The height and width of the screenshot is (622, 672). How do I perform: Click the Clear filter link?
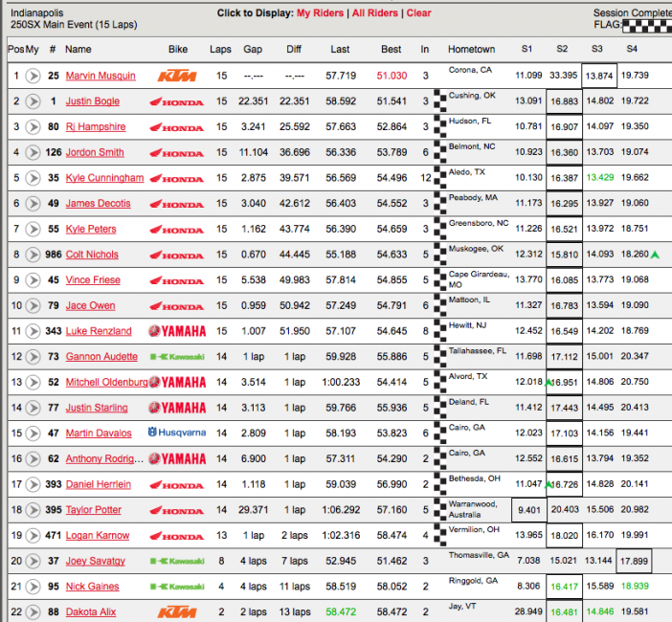(x=418, y=13)
